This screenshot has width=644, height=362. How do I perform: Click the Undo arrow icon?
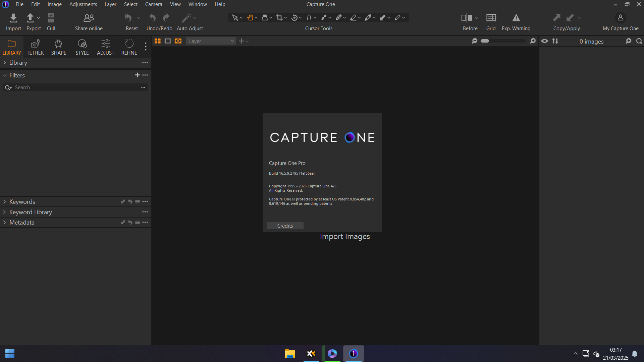pyautogui.click(x=153, y=18)
